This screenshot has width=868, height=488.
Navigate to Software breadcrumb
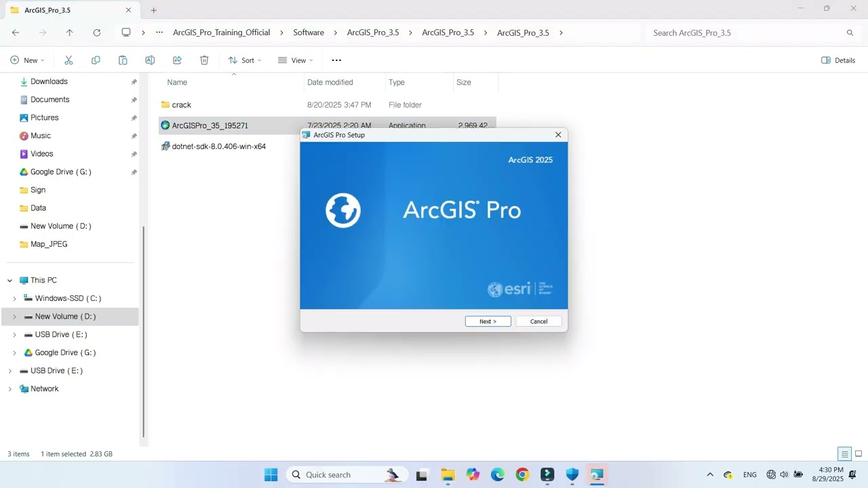(x=309, y=33)
